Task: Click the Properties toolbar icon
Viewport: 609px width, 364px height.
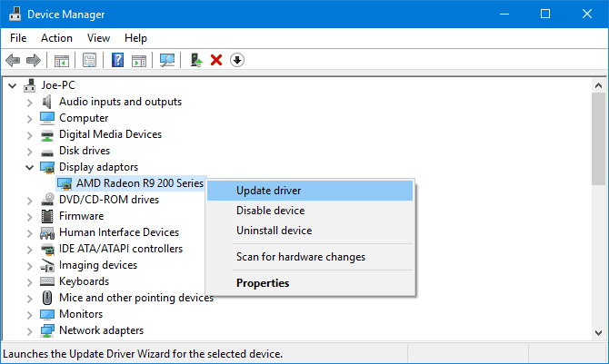Action: coord(90,61)
